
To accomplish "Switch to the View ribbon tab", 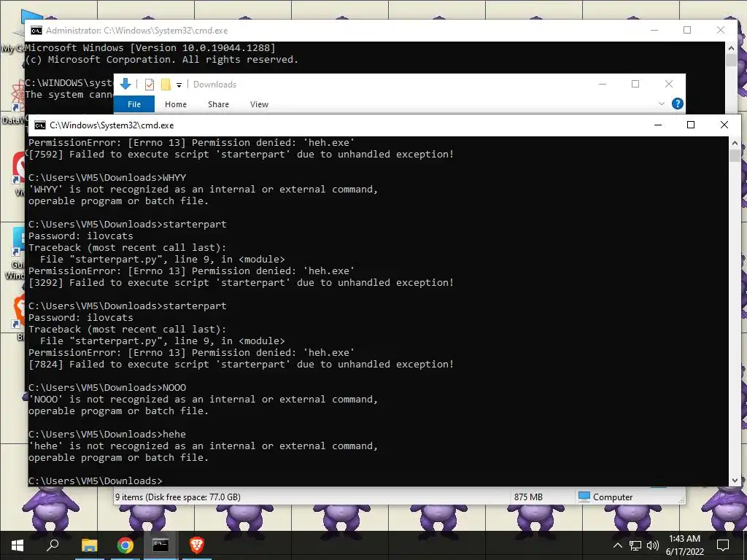I will tap(259, 104).
